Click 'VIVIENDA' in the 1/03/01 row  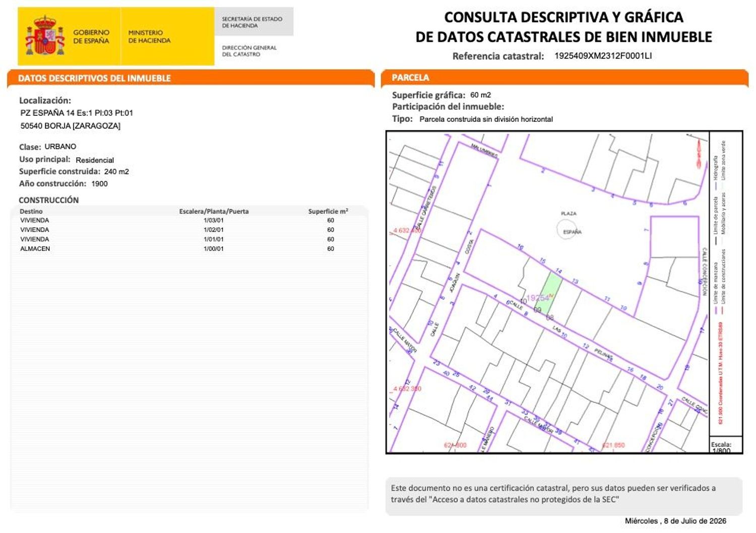point(35,220)
